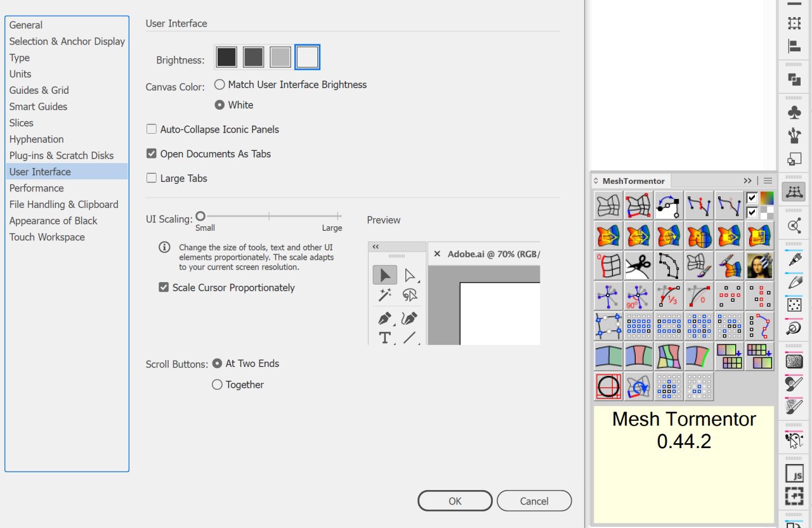Choose the medium light brightness swatch
812x528 pixels.
280,57
